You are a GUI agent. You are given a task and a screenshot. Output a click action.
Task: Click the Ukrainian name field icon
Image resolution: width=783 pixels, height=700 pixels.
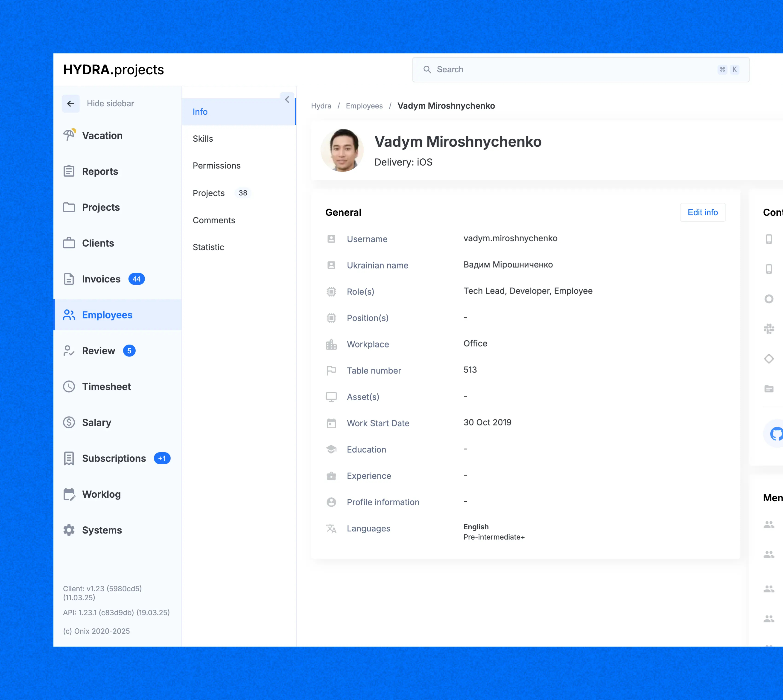click(x=331, y=265)
